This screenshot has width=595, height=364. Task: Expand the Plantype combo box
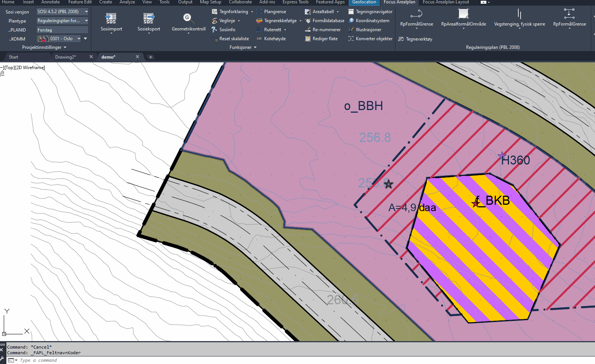[86, 21]
